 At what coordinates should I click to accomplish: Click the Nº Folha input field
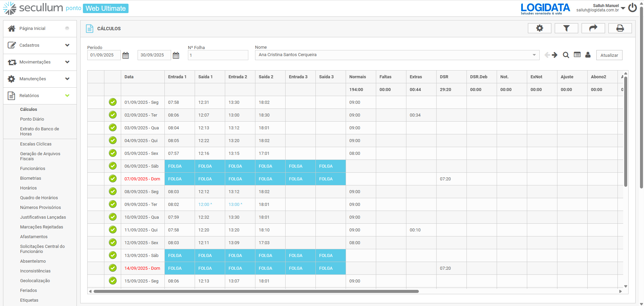tap(218, 55)
